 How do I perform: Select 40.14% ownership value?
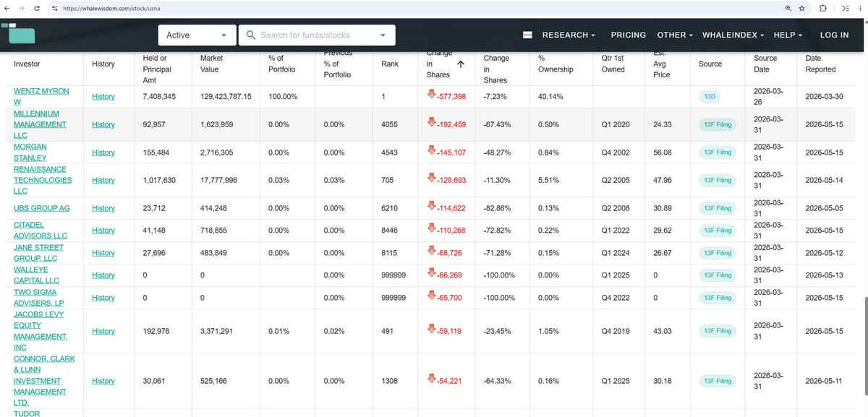click(x=550, y=96)
